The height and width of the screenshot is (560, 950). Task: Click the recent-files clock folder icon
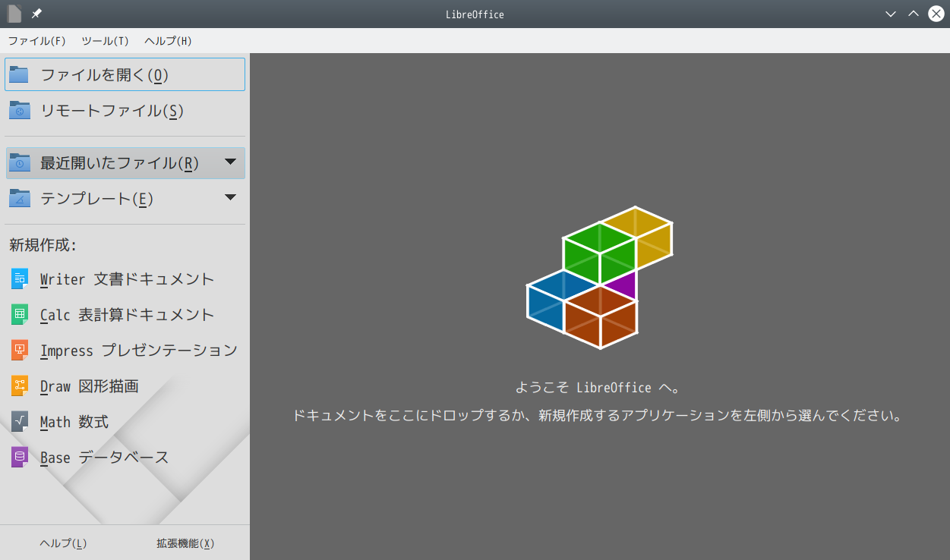click(x=20, y=162)
